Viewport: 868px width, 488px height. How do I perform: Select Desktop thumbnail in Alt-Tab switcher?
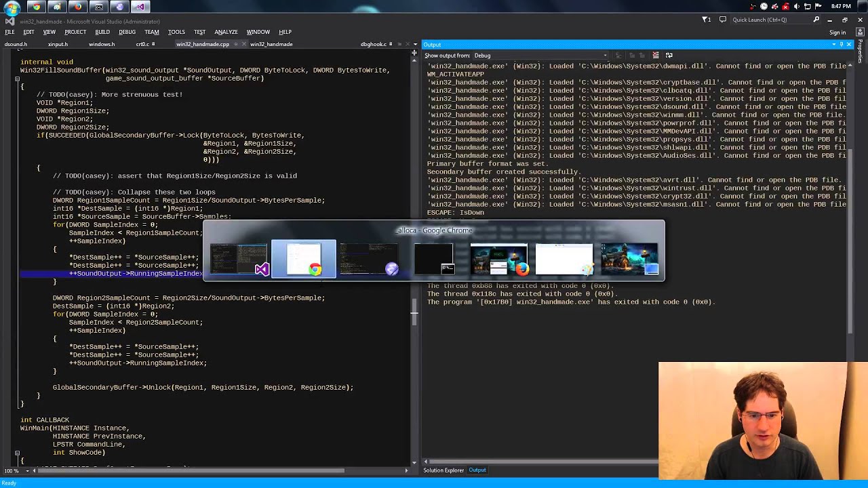click(x=629, y=260)
